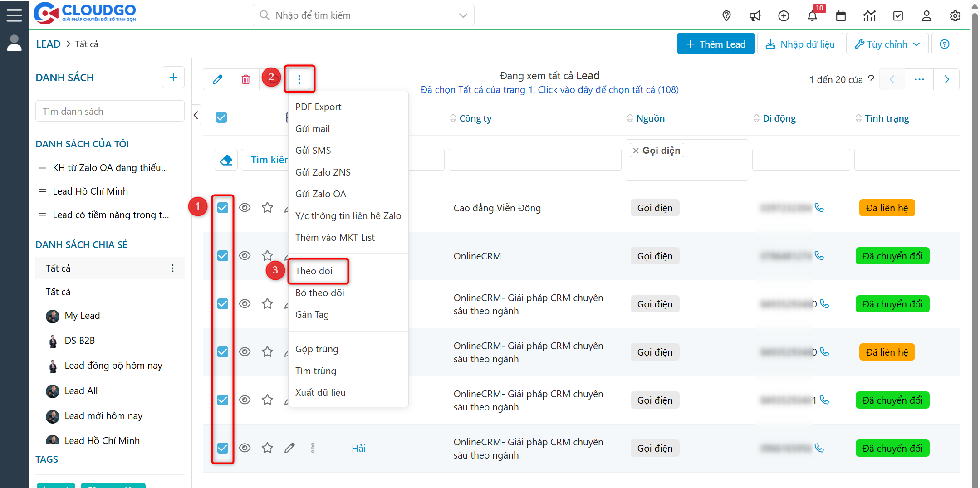
Task: Click the pencil edit icon in toolbar
Action: pos(218,79)
